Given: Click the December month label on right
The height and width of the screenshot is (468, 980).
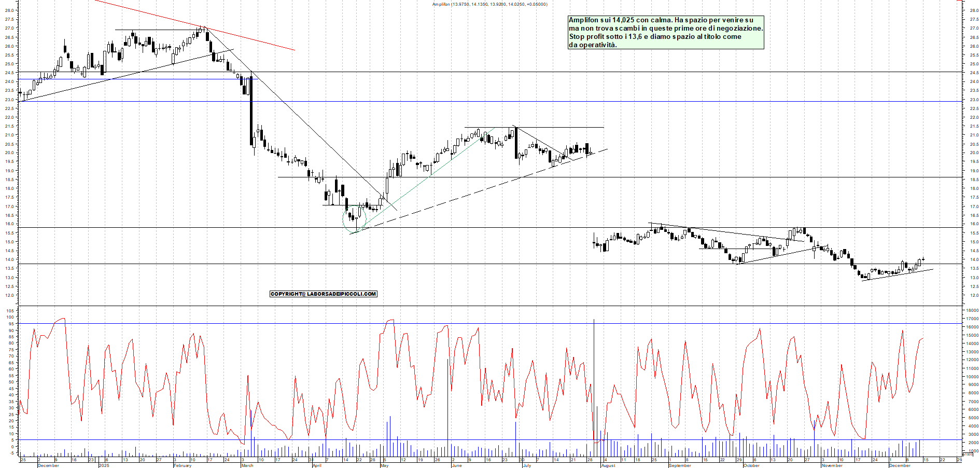Looking at the screenshot, I should pos(900,465).
